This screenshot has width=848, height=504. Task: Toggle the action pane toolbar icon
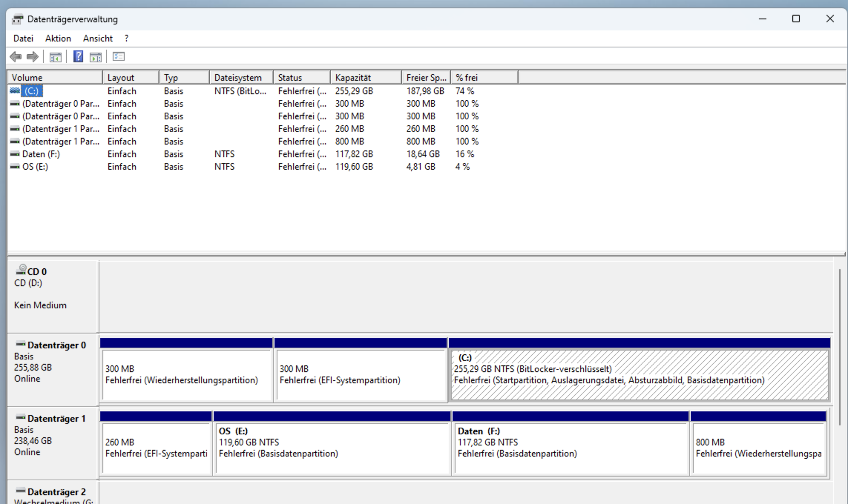point(95,57)
